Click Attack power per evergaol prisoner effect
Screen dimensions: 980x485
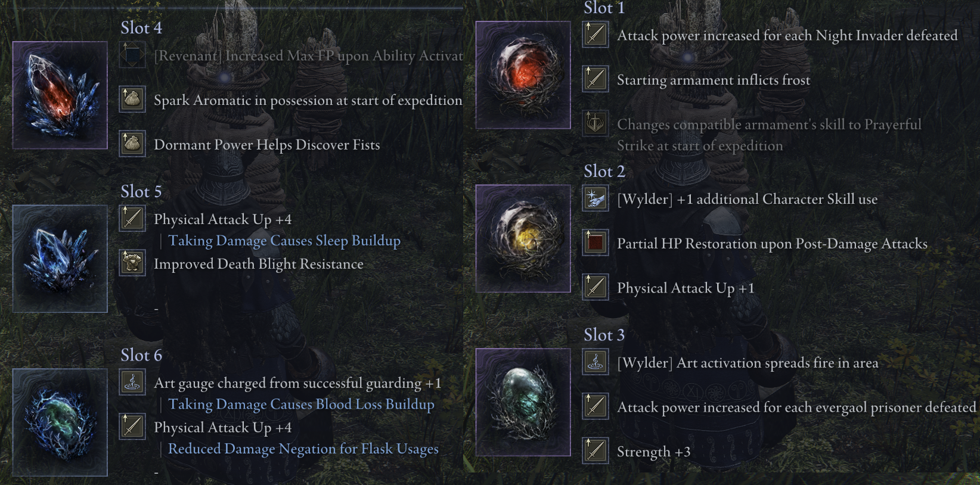796,408
